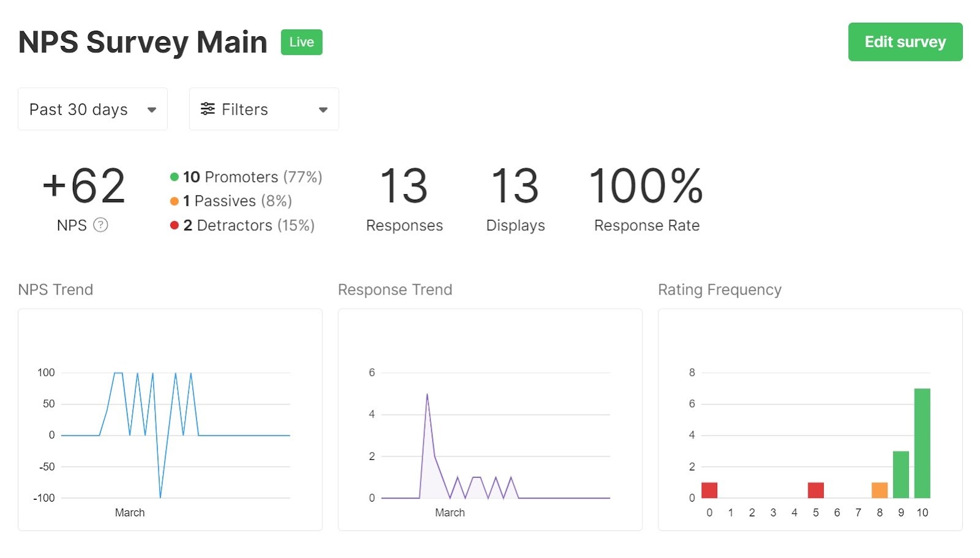Click the NPS Survey Main title
The image size is (980, 558).
point(143,42)
